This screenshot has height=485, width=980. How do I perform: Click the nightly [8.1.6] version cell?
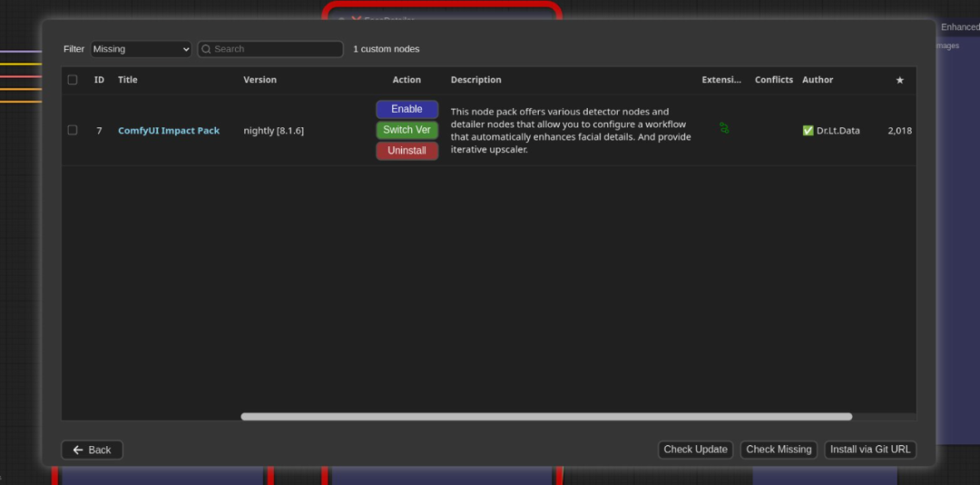click(x=274, y=131)
